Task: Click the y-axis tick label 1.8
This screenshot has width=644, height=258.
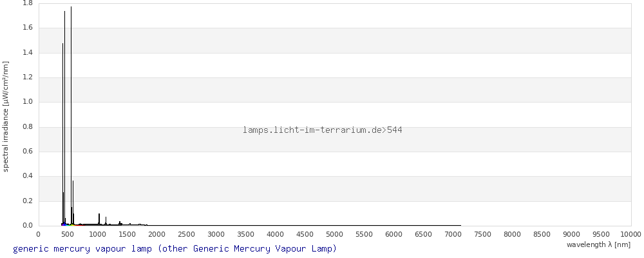Action: 28,3
